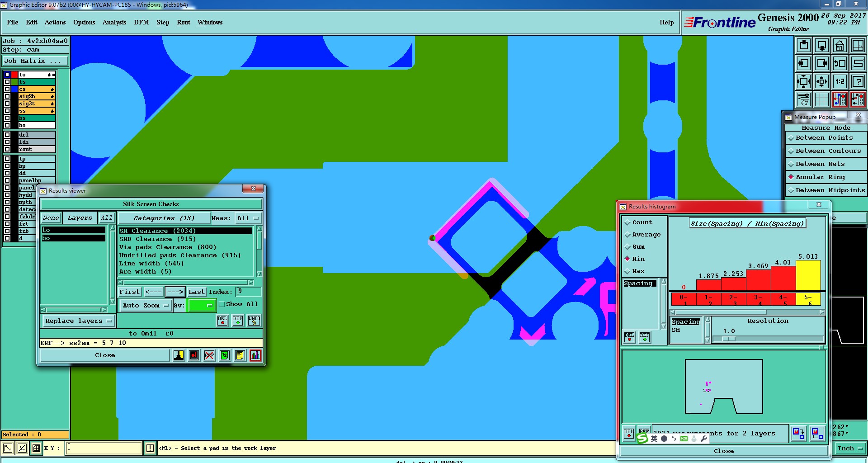Click the green numbered page icon

click(x=225, y=355)
